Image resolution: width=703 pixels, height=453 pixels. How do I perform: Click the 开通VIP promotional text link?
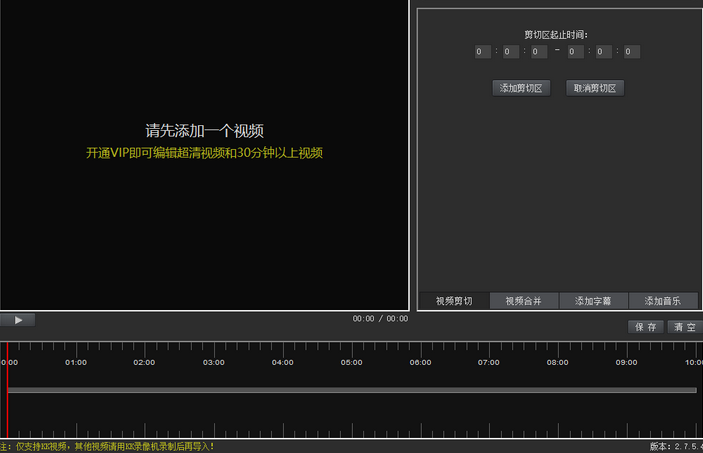tap(204, 153)
